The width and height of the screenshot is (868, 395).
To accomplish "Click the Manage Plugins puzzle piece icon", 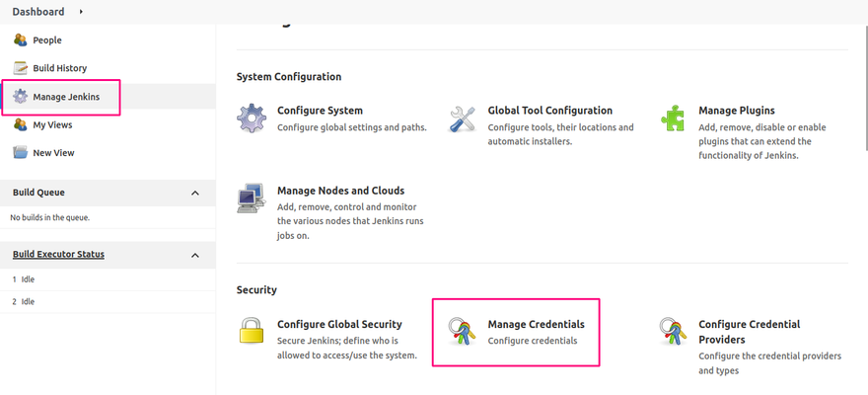I will tap(673, 118).
